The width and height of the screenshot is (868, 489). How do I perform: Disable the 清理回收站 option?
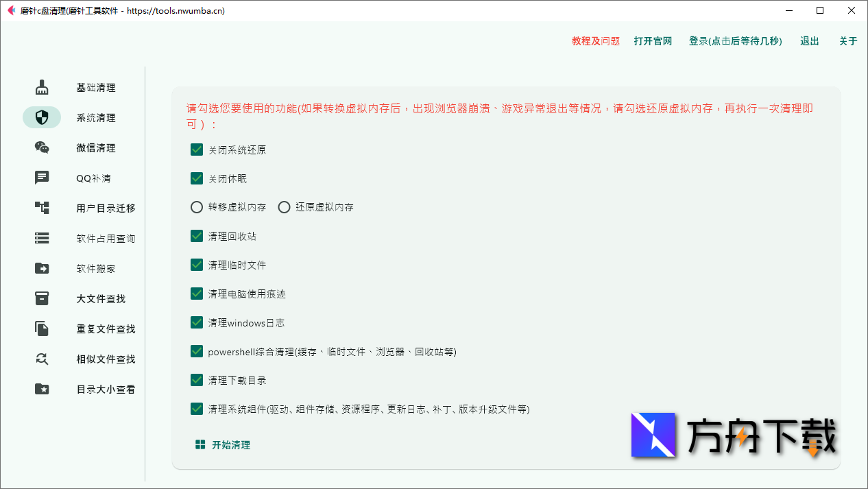pos(197,236)
